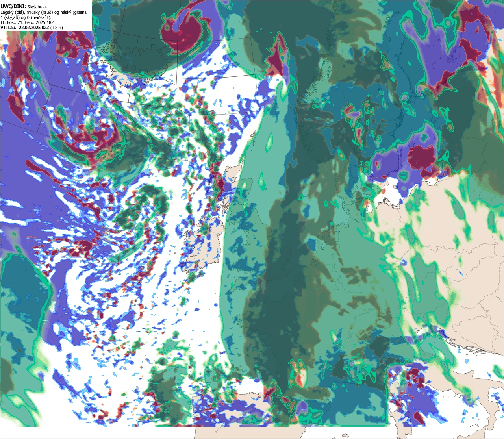Click the '1 (skýjað) og 0 (heiðskírt).' line
Viewport: 504px width, 439px height.
point(26,17)
